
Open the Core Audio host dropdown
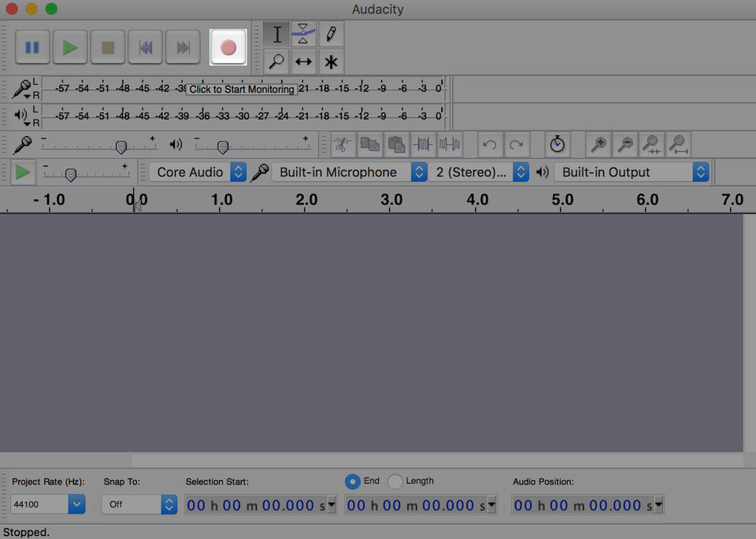click(x=198, y=172)
